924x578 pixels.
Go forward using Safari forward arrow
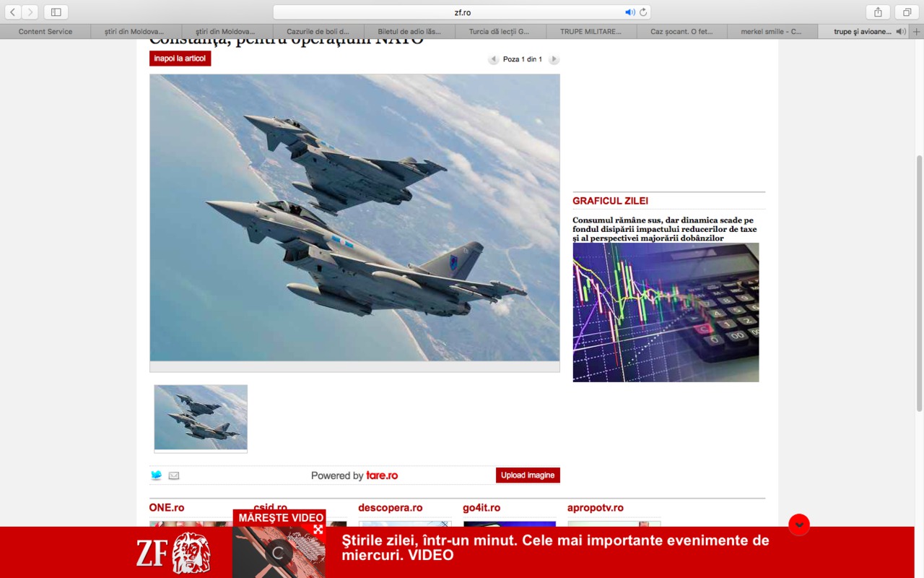(x=30, y=12)
